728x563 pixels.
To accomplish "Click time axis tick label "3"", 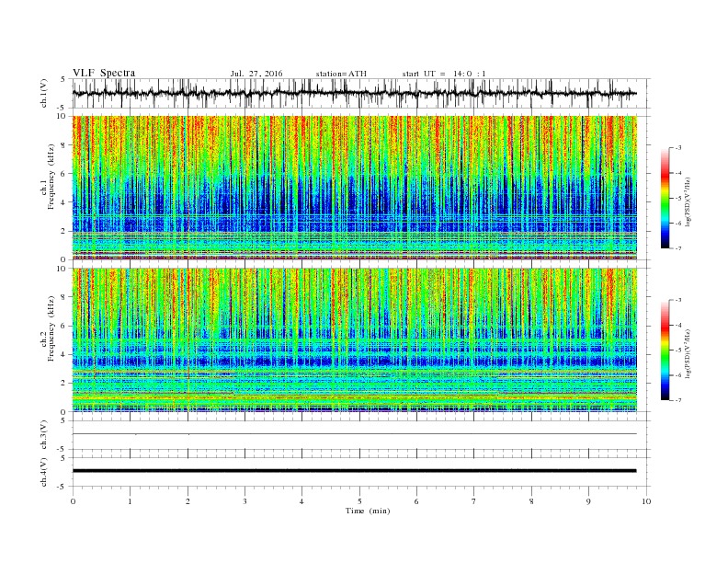I will pyautogui.click(x=245, y=501).
